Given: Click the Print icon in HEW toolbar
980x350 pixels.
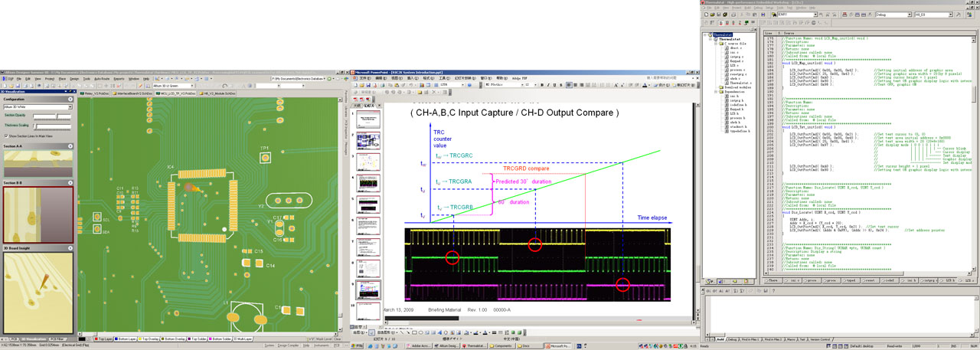Looking at the screenshot, I should pos(733,15).
